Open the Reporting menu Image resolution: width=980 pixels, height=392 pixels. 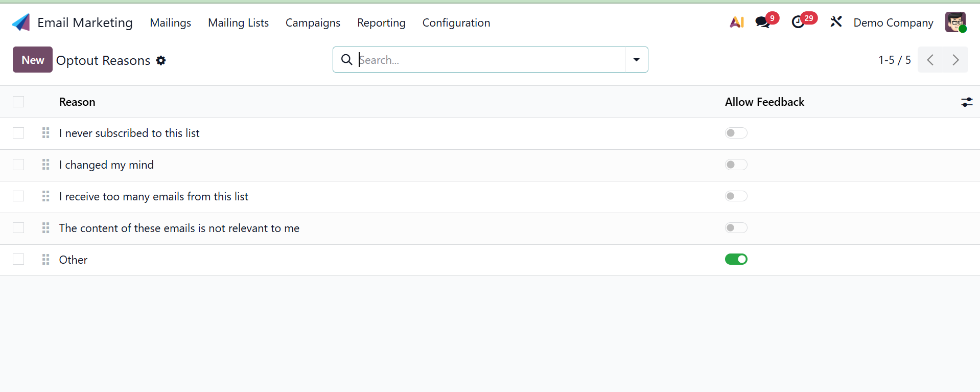[381, 22]
